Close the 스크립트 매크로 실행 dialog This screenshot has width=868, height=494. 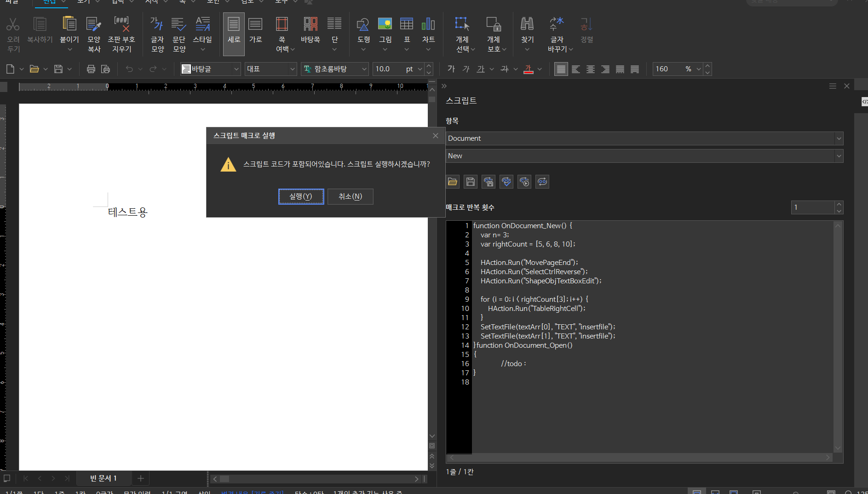[435, 136]
